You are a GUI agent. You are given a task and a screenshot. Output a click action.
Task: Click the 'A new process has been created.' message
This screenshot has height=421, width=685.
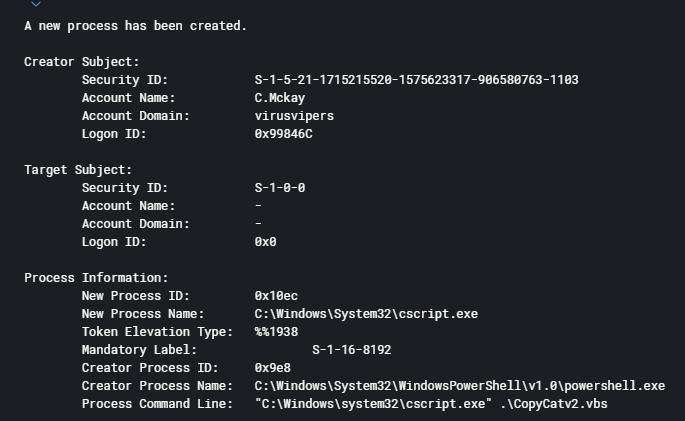pos(135,26)
